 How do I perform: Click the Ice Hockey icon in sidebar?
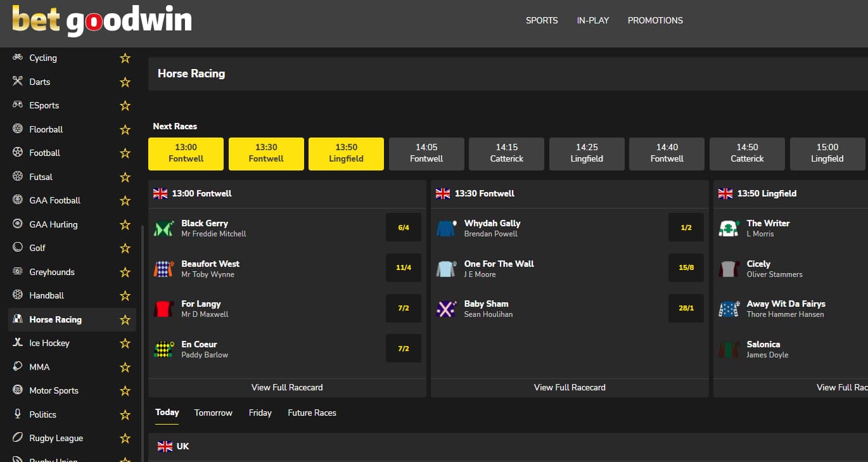(x=18, y=343)
